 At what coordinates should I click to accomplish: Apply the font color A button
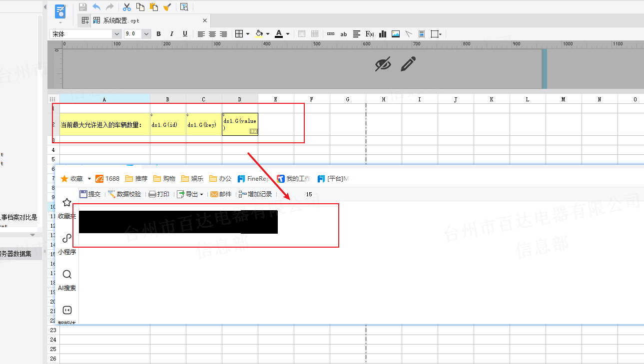point(279,34)
